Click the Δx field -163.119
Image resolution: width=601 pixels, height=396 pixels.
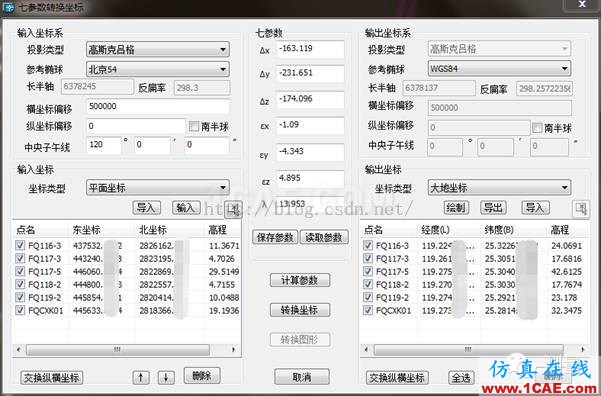click(310, 49)
